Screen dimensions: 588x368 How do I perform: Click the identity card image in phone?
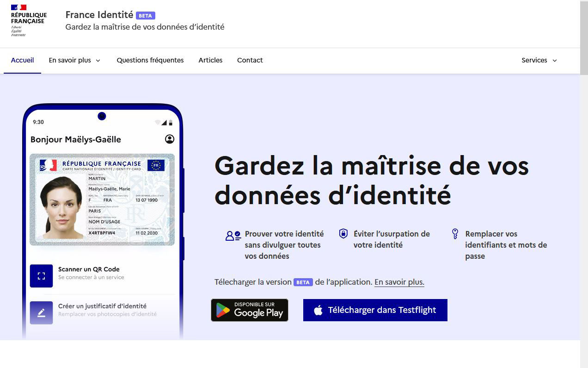tap(102, 200)
